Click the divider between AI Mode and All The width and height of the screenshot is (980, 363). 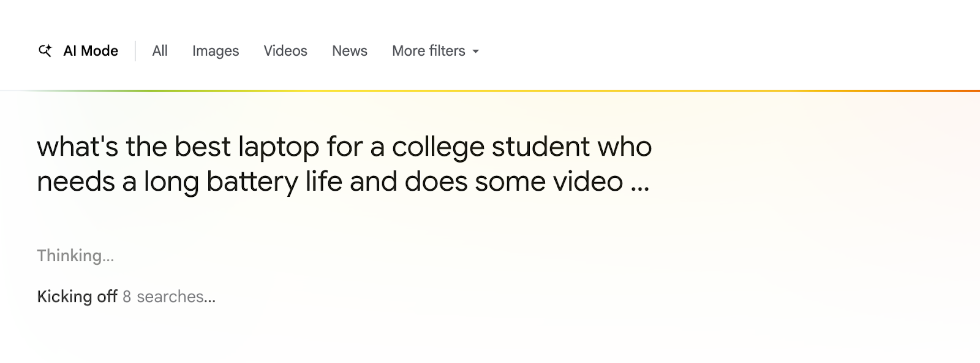[135, 51]
